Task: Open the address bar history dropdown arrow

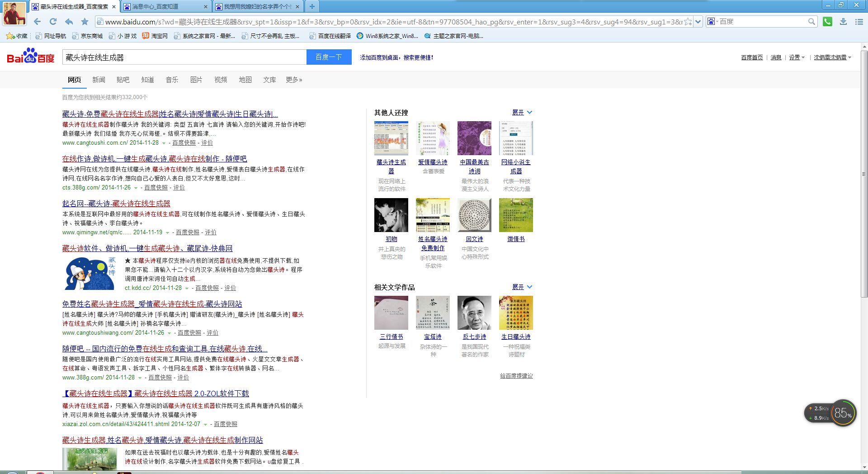Action: click(698, 21)
